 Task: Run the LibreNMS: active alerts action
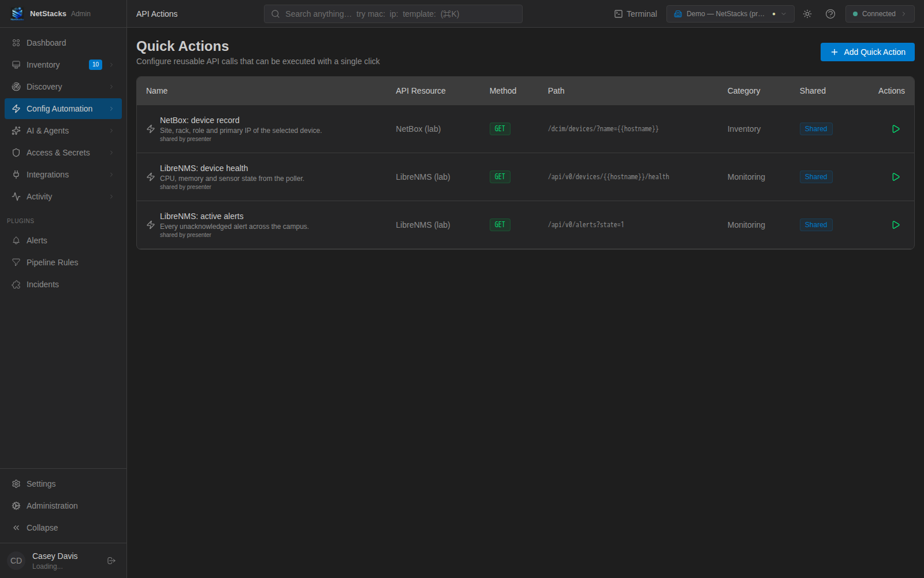pyautogui.click(x=896, y=225)
